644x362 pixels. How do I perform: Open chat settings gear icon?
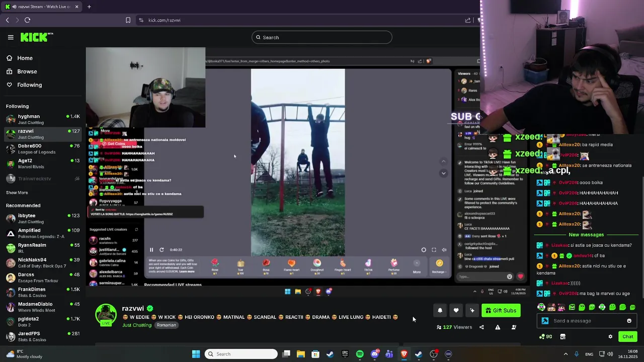tap(610, 337)
